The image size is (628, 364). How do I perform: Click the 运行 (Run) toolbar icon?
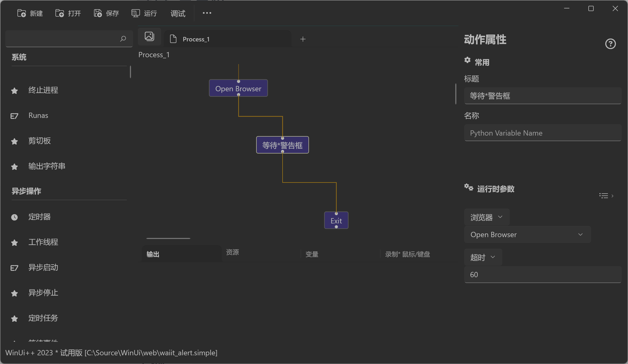(135, 13)
